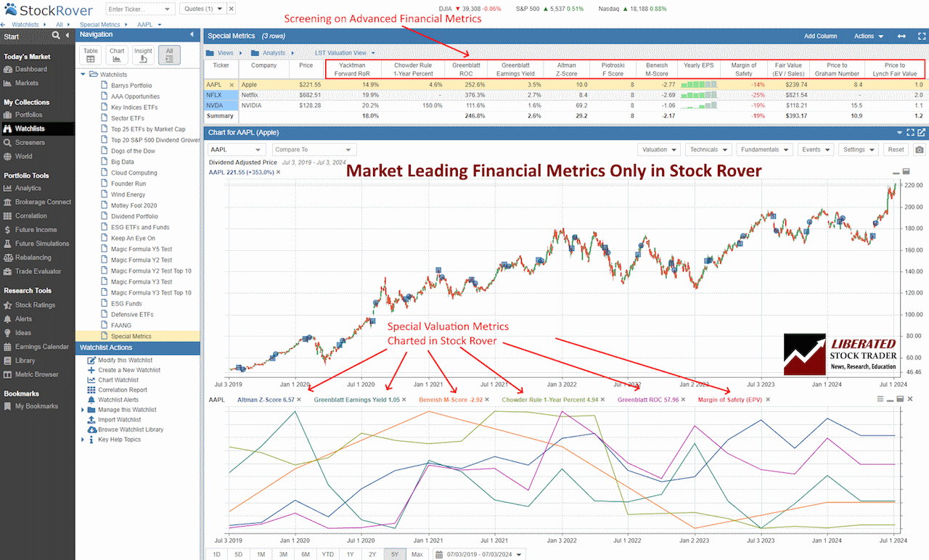Open the date range calendar picker icon
Image resolution: width=929 pixels, height=560 pixels.
[438, 555]
